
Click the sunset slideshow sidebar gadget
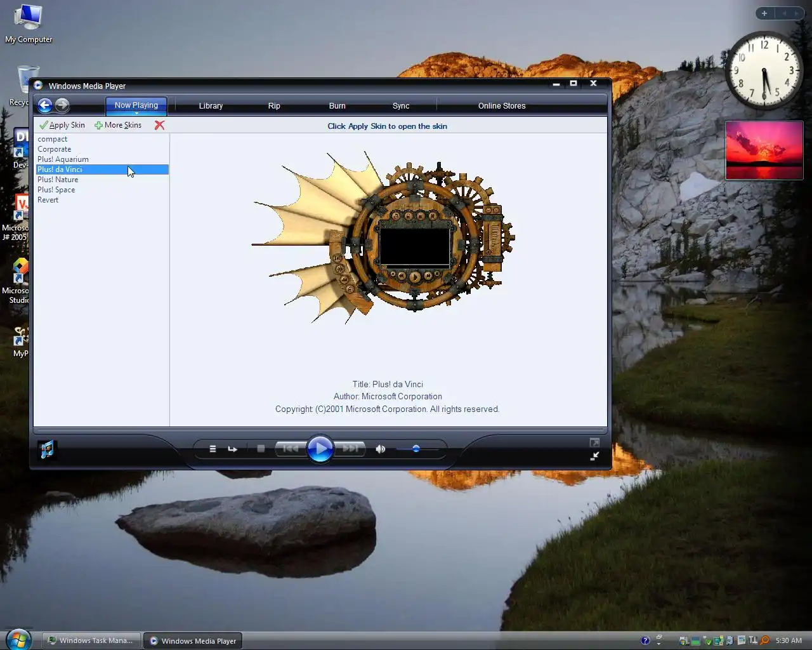point(764,150)
